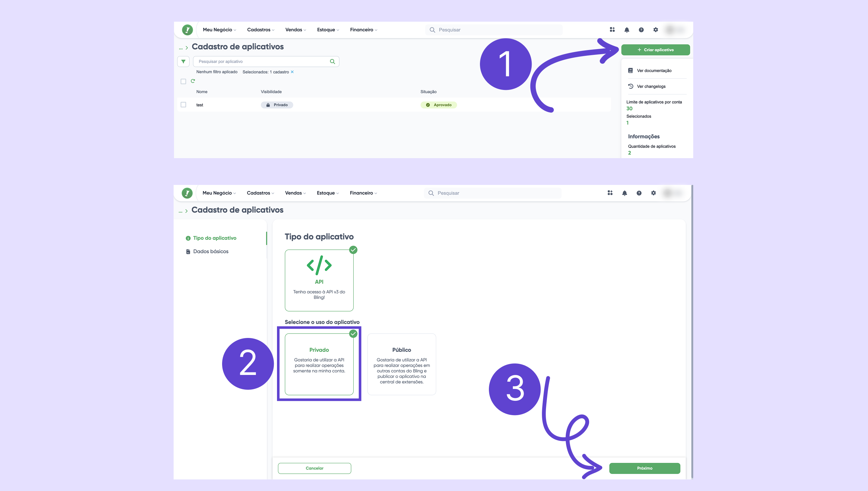Open notifications bell in top screenshot
This screenshot has height=491, width=868.
pos(626,30)
